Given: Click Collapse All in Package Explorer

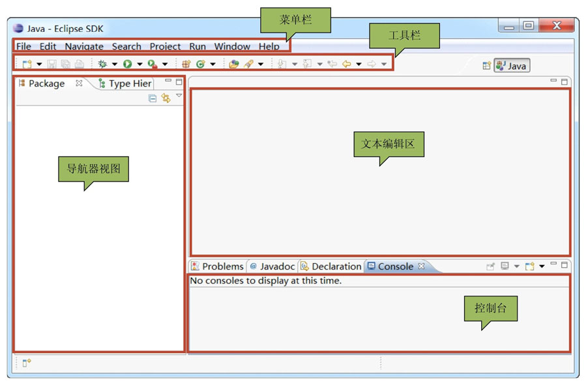Looking at the screenshot, I should (153, 98).
